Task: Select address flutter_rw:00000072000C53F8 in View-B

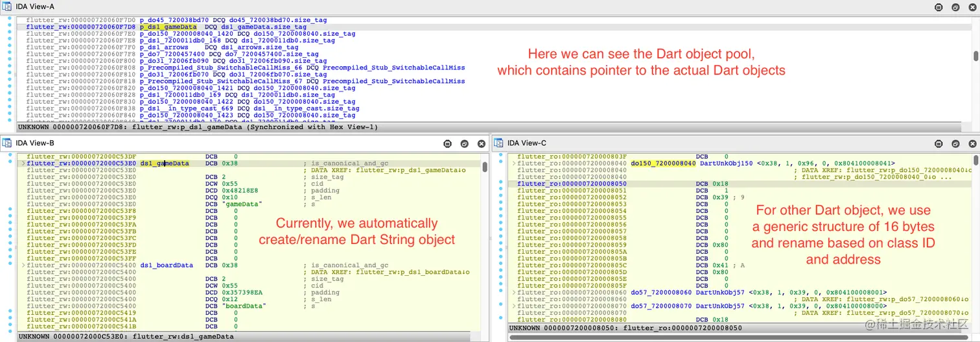Action: click(x=81, y=211)
